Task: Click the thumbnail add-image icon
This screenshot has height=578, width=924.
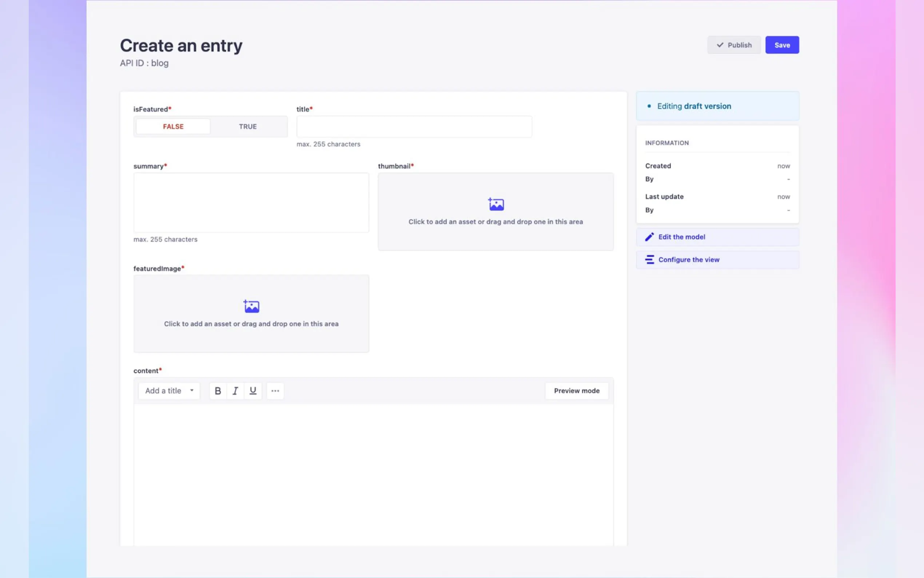Action: point(496,204)
